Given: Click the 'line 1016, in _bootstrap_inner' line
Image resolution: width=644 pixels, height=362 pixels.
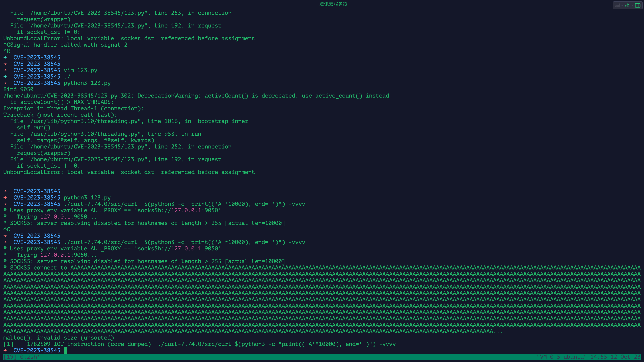Looking at the screenshot, I should [129, 121].
